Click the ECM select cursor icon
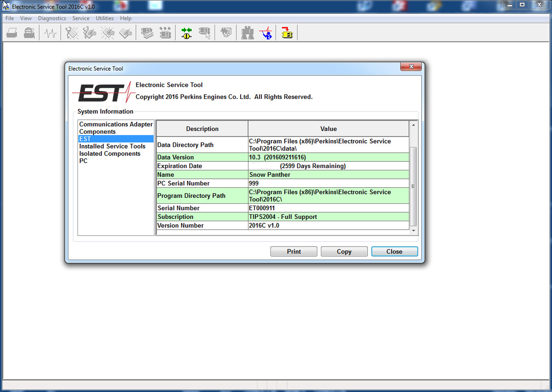 (205, 33)
